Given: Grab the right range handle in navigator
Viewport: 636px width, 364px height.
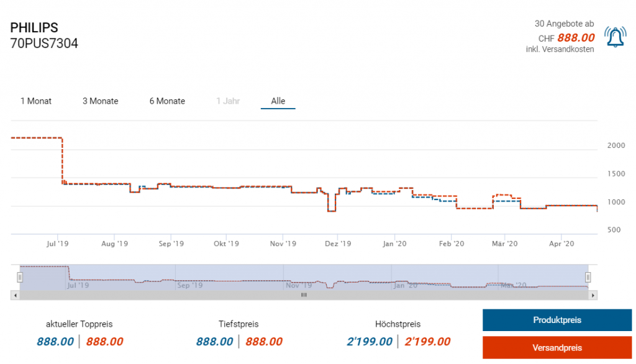Looking at the screenshot, I should pyautogui.click(x=588, y=277).
